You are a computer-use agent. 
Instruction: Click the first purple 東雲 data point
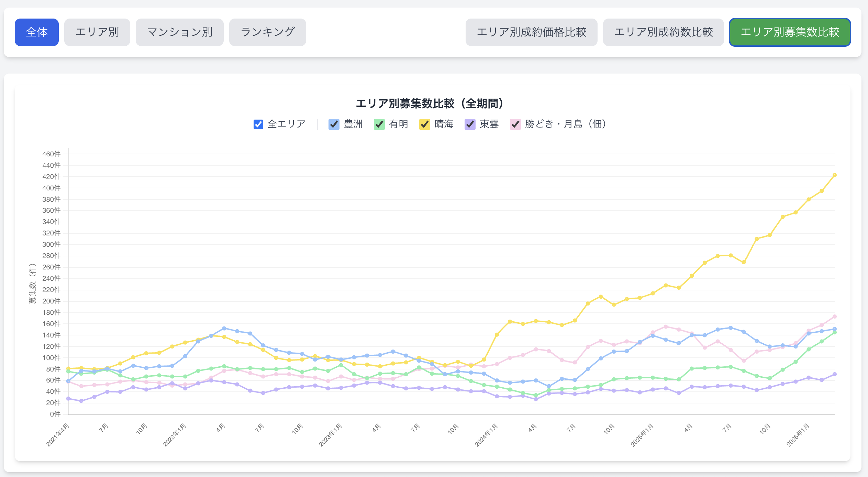pyautogui.click(x=68, y=399)
